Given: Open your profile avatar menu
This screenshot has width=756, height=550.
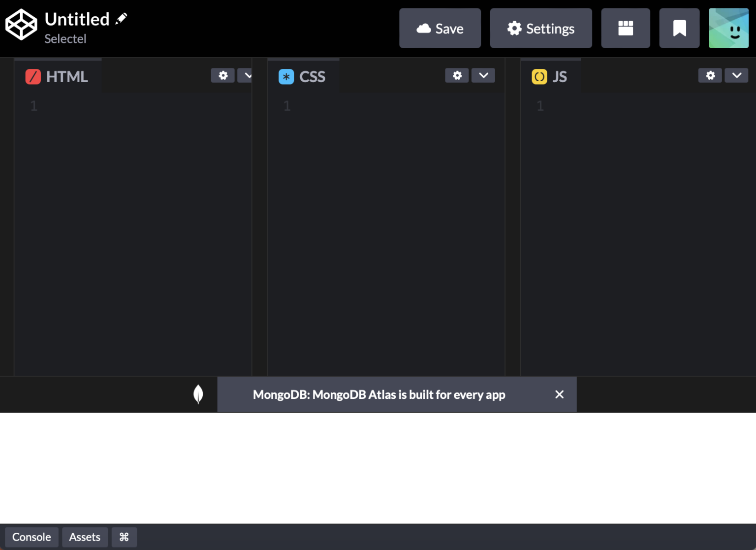Looking at the screenshot, I should pos(729,28).
